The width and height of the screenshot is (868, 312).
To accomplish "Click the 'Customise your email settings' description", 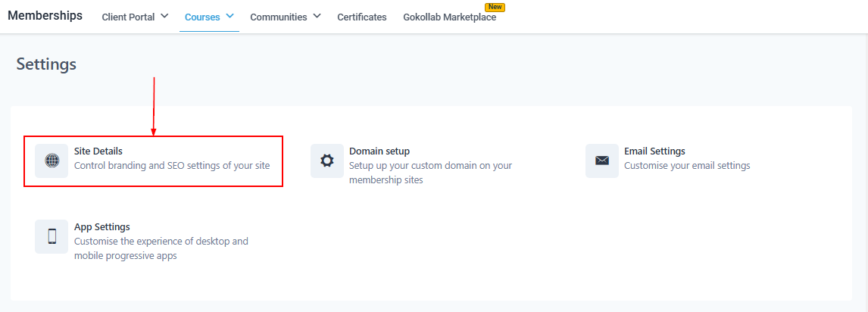I will pyautogui.click(x=687, y=166).
